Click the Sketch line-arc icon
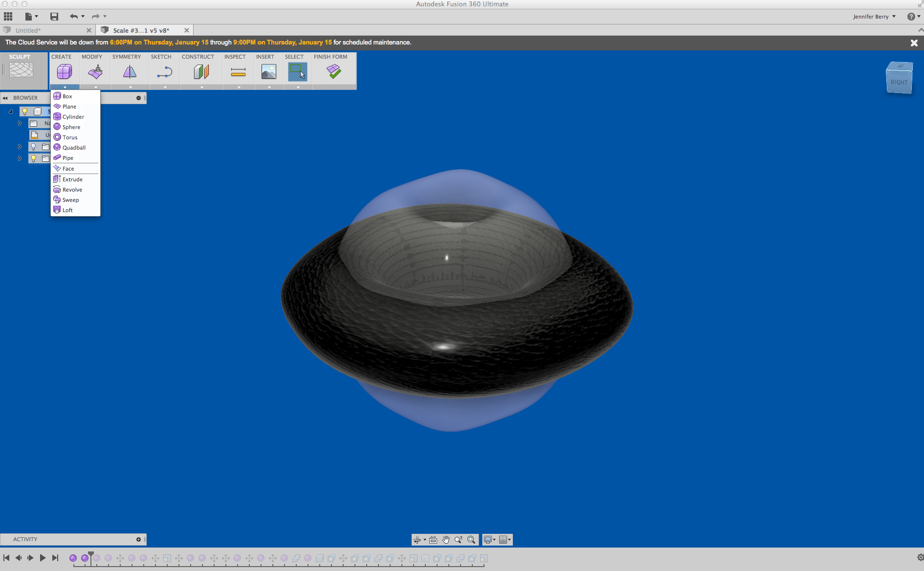This screenshot has width=924, height=571. pyautogui.click(x=165, y=72)
